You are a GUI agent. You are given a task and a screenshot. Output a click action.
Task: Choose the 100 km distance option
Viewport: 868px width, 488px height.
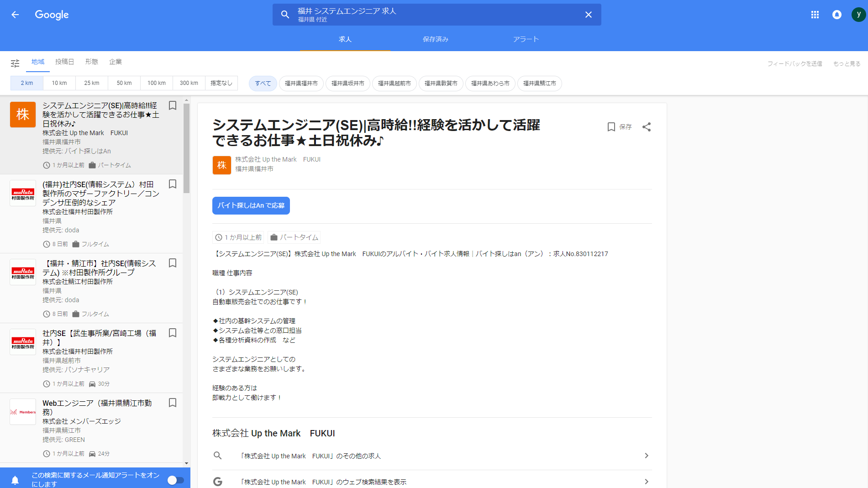tap(157, 83)
